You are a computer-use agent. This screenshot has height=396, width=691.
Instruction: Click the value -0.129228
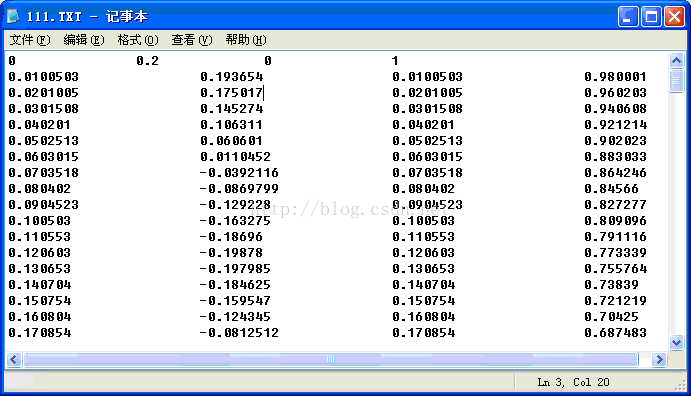coord(235,205)
